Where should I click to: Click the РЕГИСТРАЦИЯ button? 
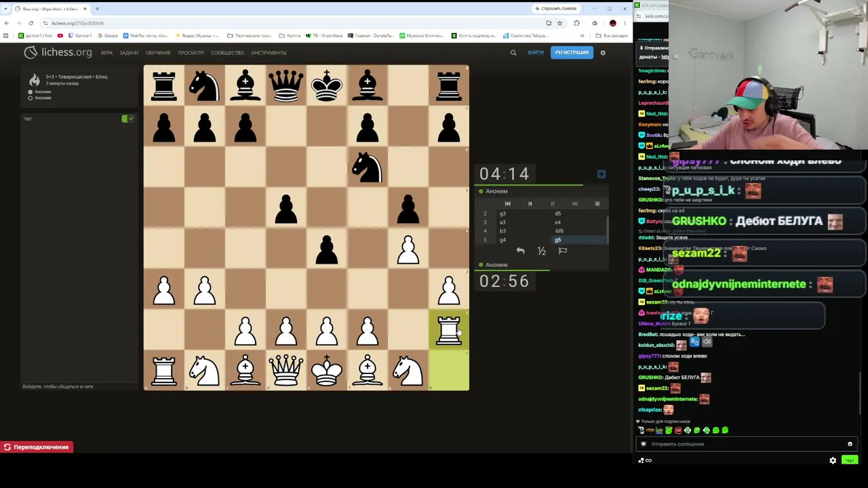click(572, 53)
